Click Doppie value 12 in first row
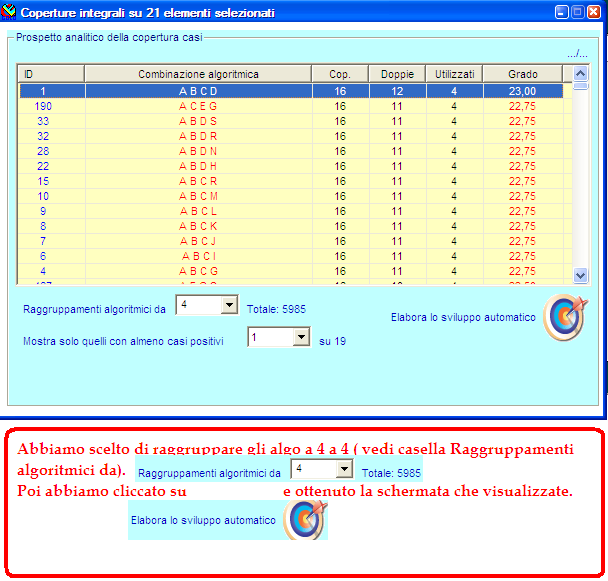 pyautogui.click(x=397, y=91)
